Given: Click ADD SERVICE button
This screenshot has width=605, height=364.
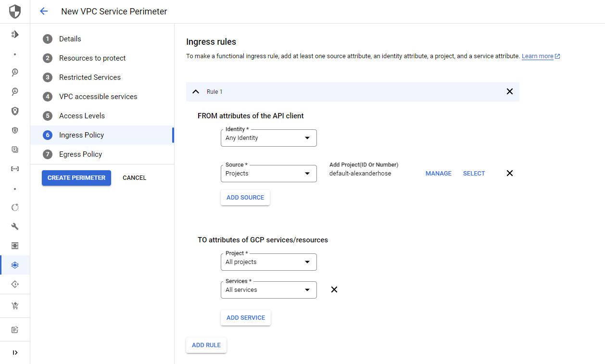Looking at the screenshot, I should (x=246, y=318).
